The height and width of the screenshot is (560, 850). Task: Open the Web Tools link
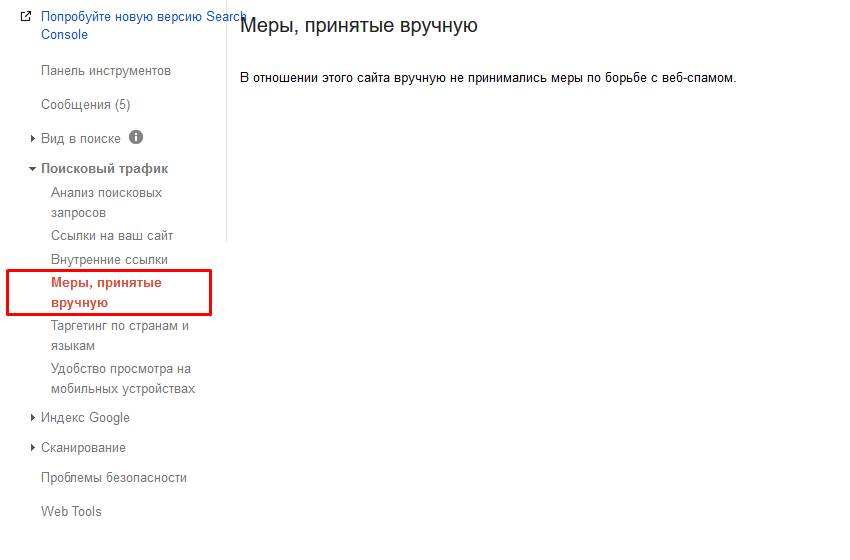point(71,512)
